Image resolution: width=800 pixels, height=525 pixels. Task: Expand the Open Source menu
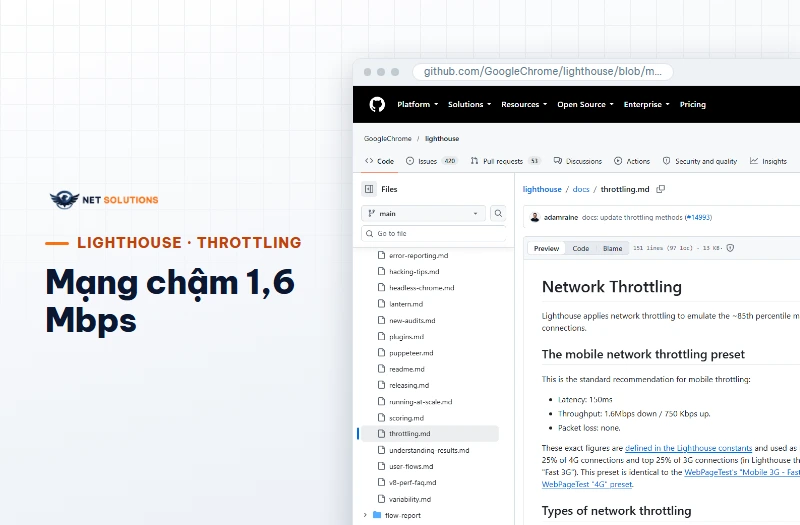click(585, 105)
